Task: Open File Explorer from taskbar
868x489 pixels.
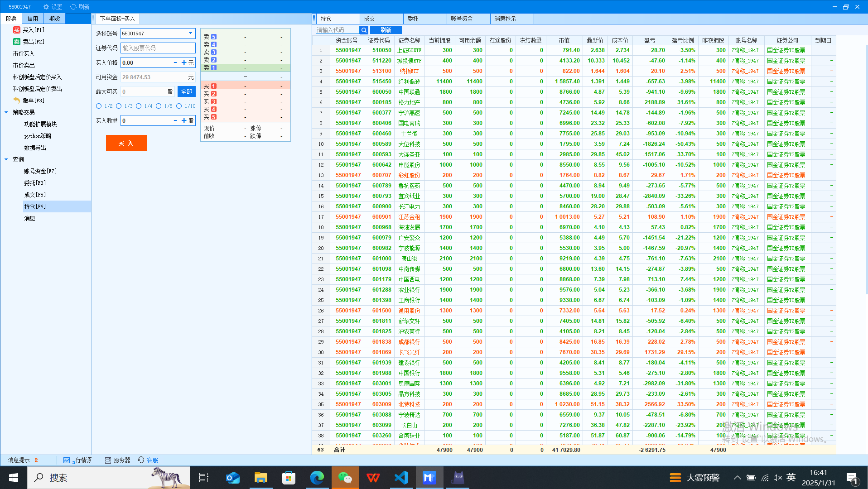Action: point(260,478)
